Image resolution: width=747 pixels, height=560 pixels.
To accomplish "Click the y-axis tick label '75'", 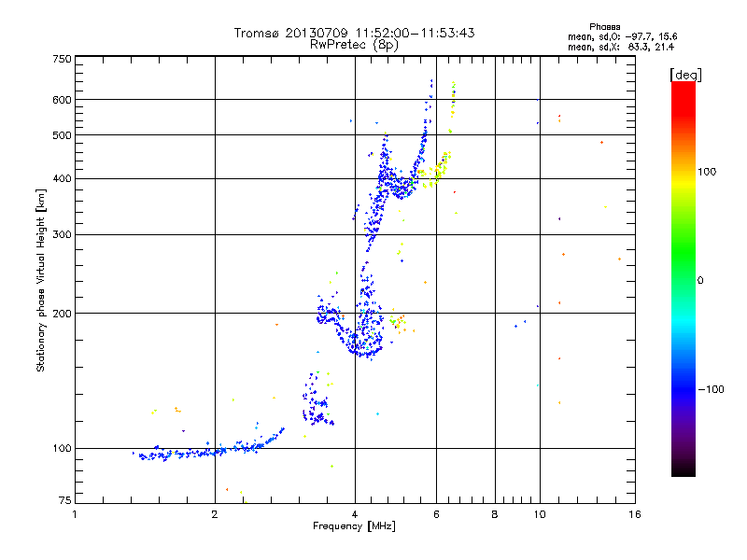I will pyautogui.click(x=65, y=500).
